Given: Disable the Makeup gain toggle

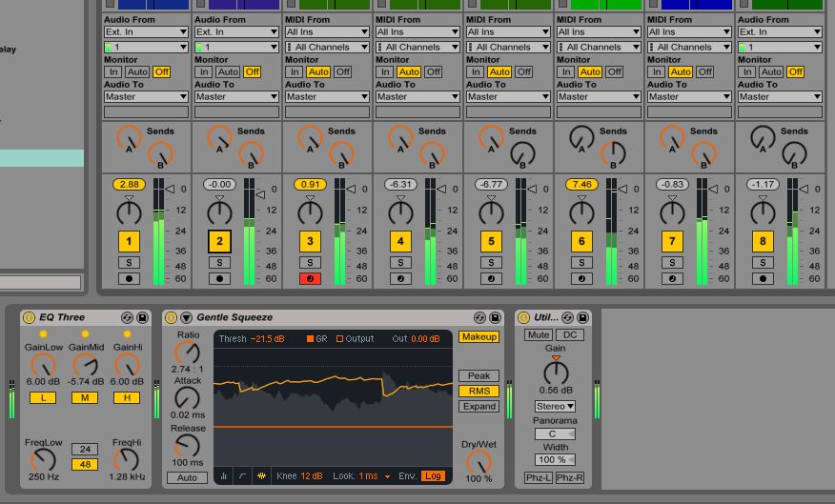Looking at the screenshot, I should [479, 337].
